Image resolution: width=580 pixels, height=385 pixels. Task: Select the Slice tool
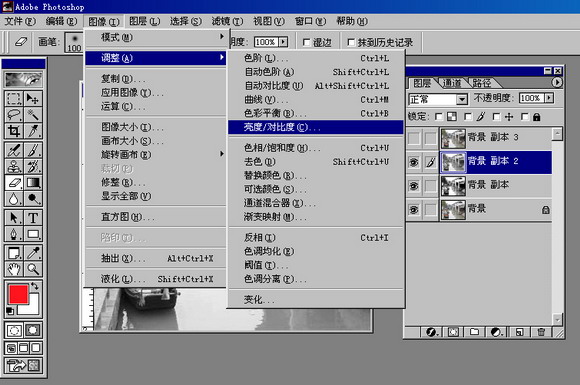[33, 131]
